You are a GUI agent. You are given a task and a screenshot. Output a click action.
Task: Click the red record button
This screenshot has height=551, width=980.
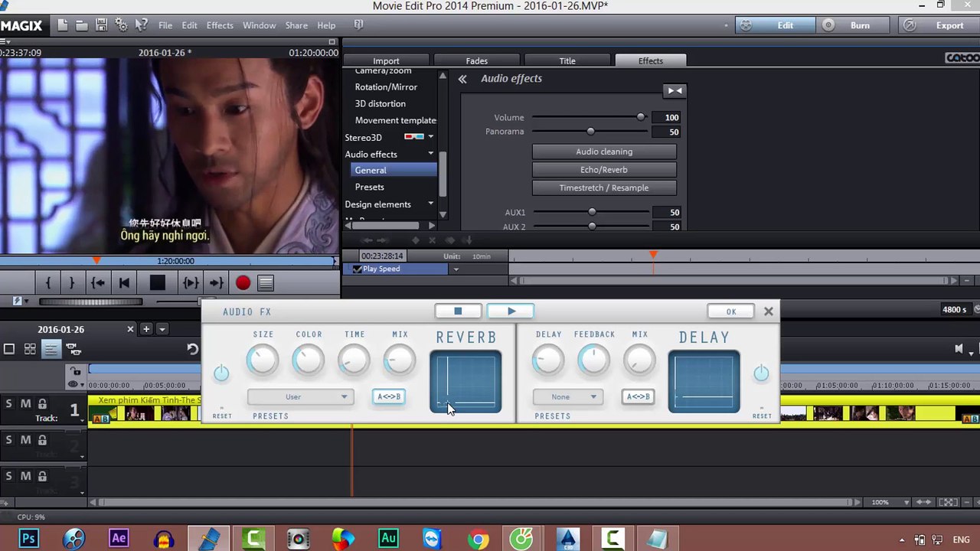pyautogui.click(x=243, y=283)
